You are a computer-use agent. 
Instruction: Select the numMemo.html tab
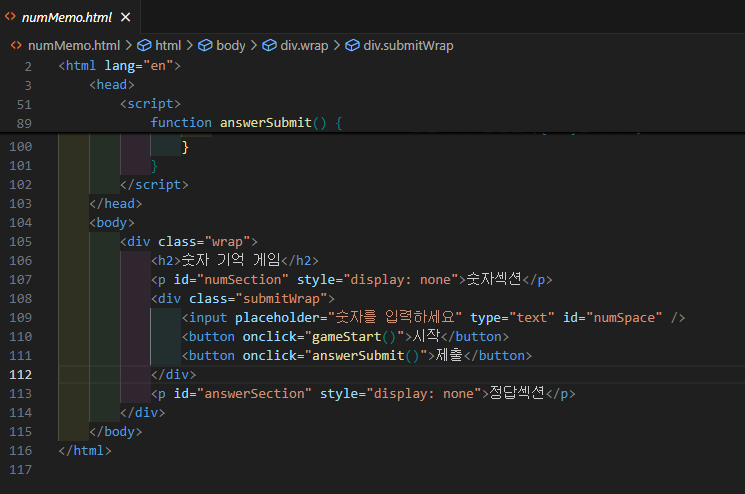tap(70, 17)
